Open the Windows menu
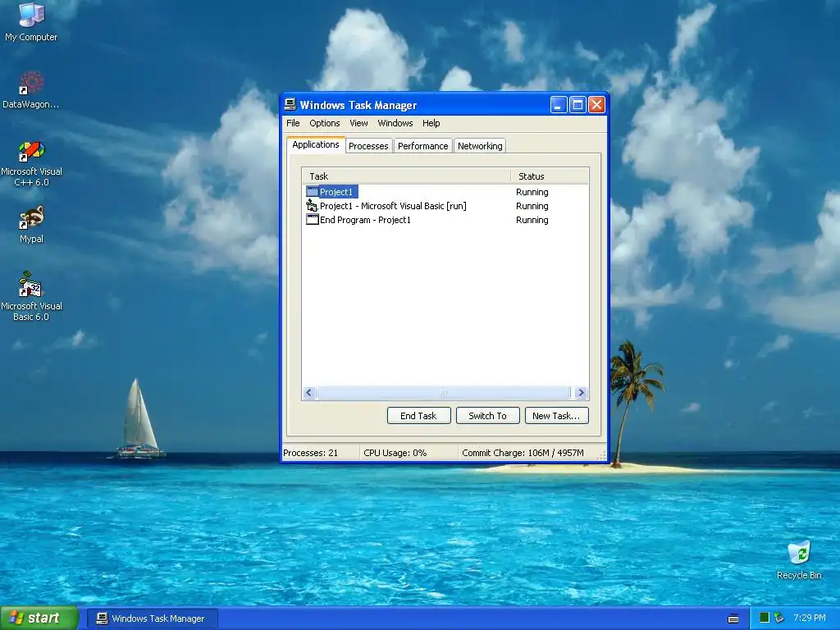 click(x=395, y=123)
